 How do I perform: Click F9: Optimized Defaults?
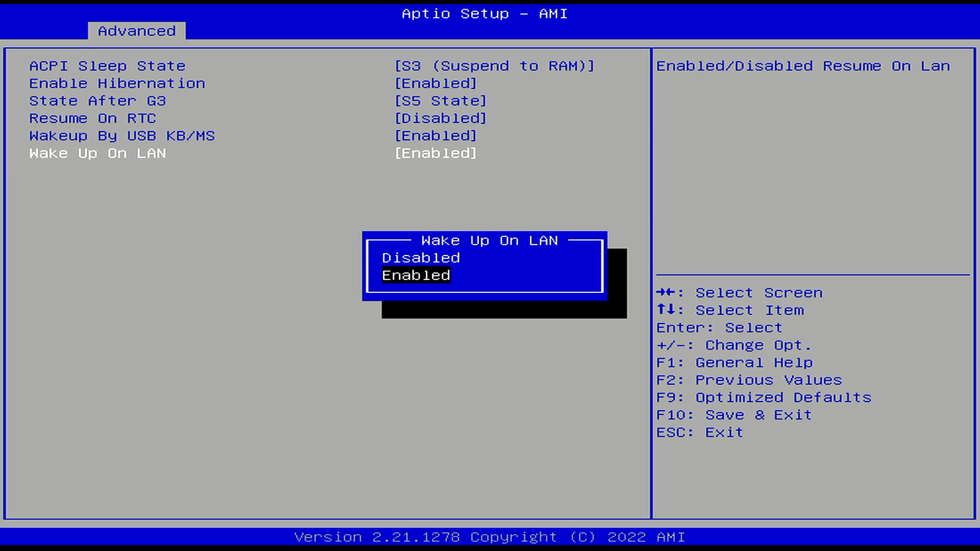tap(764, 397)
